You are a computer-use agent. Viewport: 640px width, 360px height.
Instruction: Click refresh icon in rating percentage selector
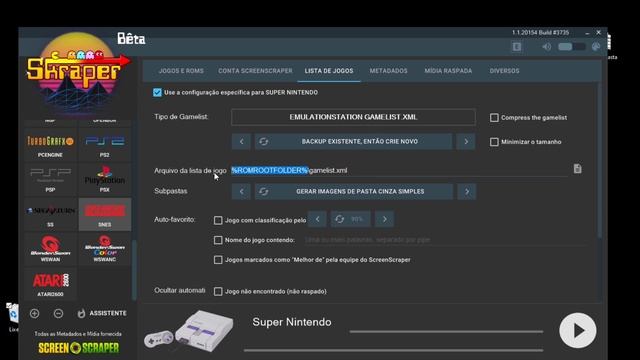[x=340, y=219]
